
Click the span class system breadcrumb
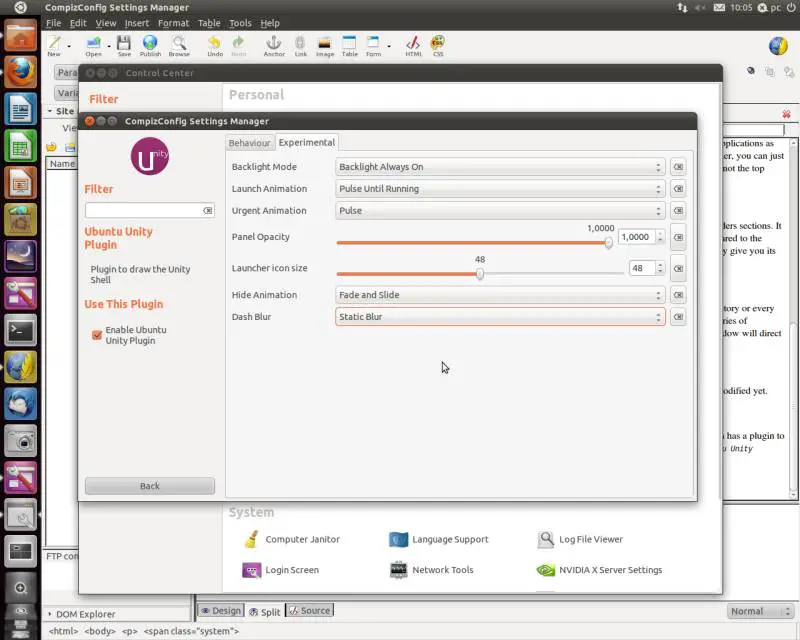(x=191, y=631)
